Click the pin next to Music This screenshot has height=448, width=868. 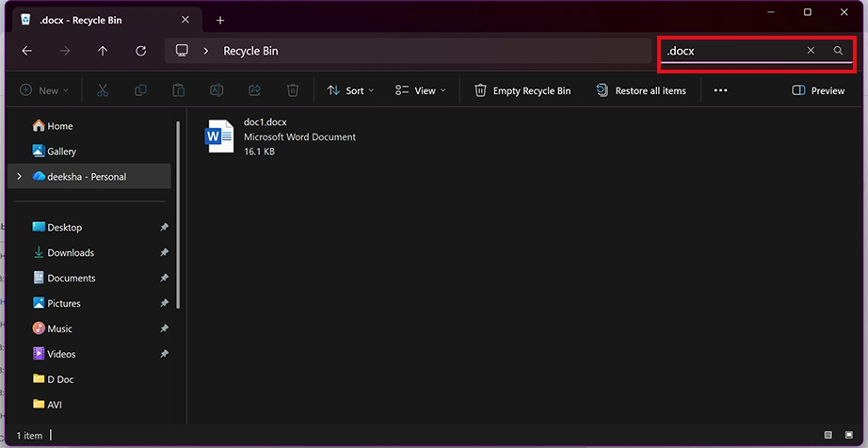pos(165,328)
